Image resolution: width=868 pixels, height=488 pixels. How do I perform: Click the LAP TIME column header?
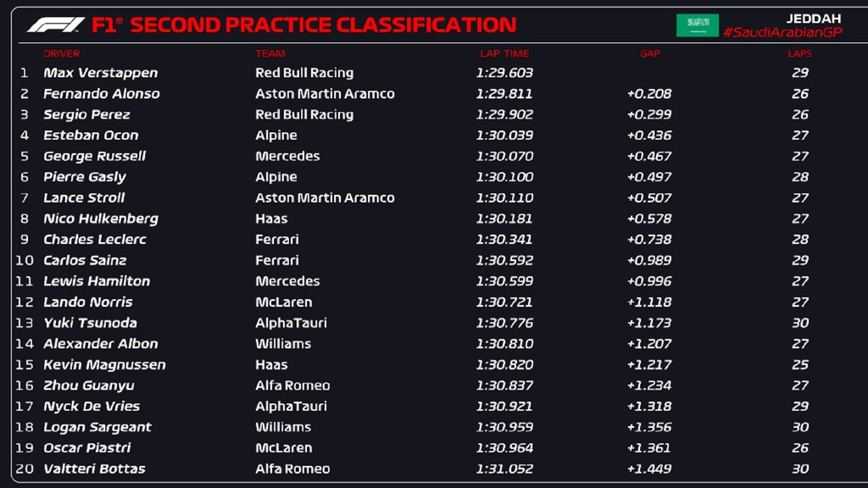pos(504,53)
